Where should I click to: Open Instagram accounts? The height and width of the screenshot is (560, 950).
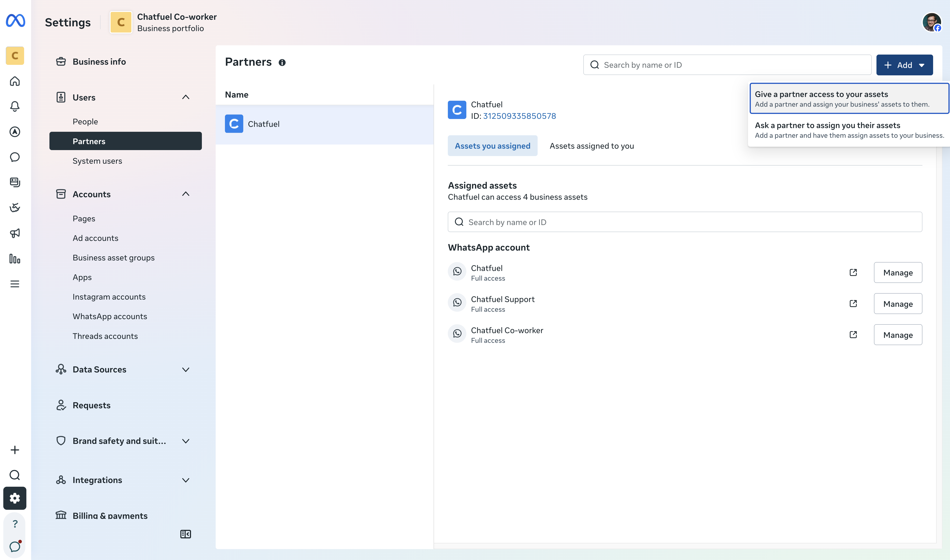point(109,297)
